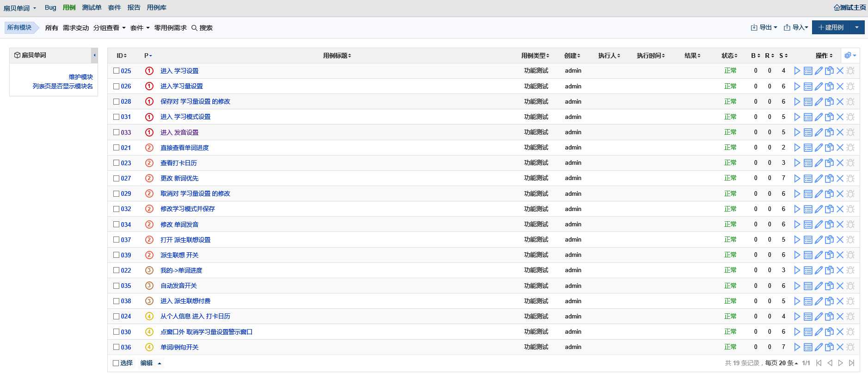The width and height of the screenshot is (868, 374).
Task: Open the 报告 menu
Action: 134,7
